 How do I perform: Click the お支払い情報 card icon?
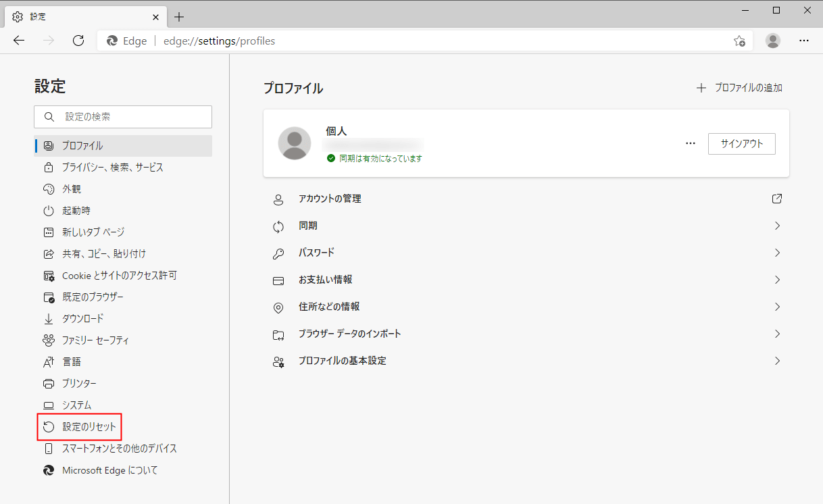[x=278, y=280]
